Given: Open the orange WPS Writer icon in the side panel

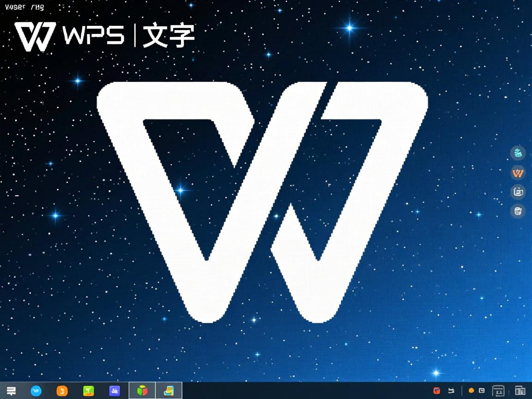Looking at the screenshot, I should pyautogui.click(x=518, y=173).
